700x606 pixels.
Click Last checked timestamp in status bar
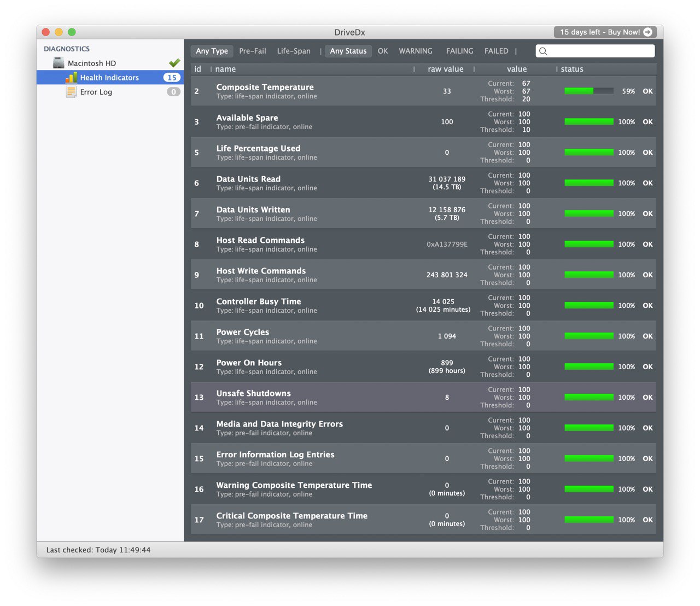click(98, 550)
